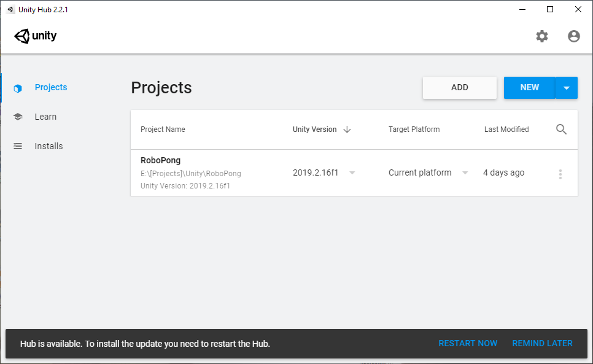Expand the NEW button dropdown arrow
The image size is (593, 364).
tap(567, 88)
